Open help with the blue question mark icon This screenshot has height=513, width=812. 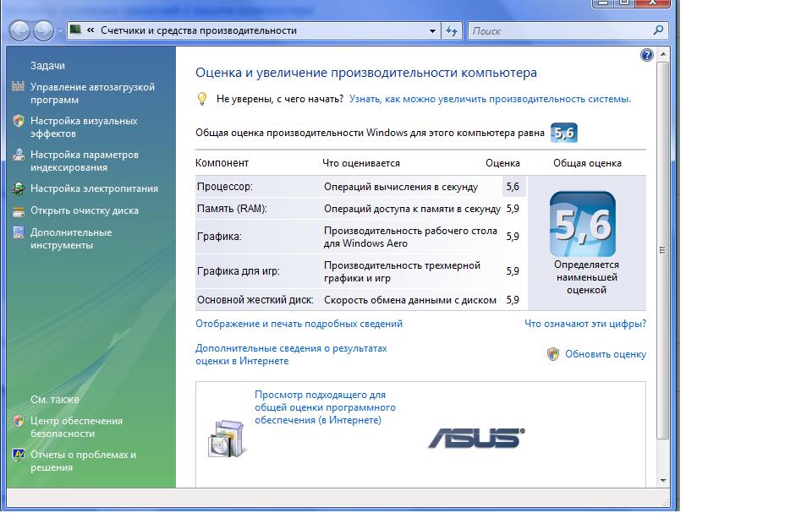(x=647, y=55)
